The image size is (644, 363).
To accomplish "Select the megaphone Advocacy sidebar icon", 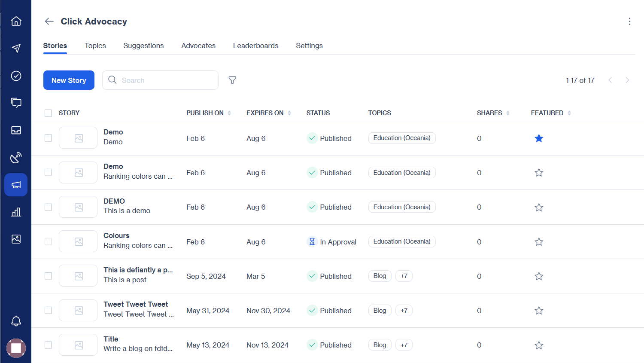I will 16,185.
